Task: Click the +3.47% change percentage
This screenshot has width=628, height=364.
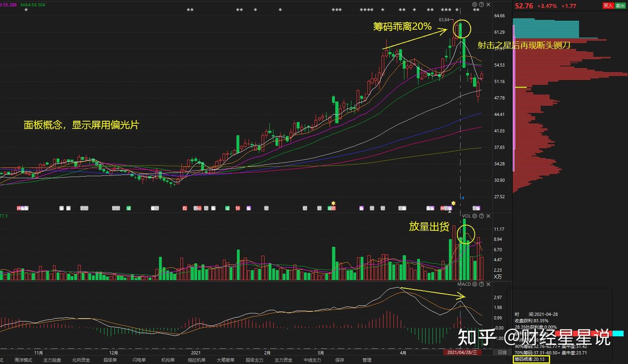Action: click(546, 6)
